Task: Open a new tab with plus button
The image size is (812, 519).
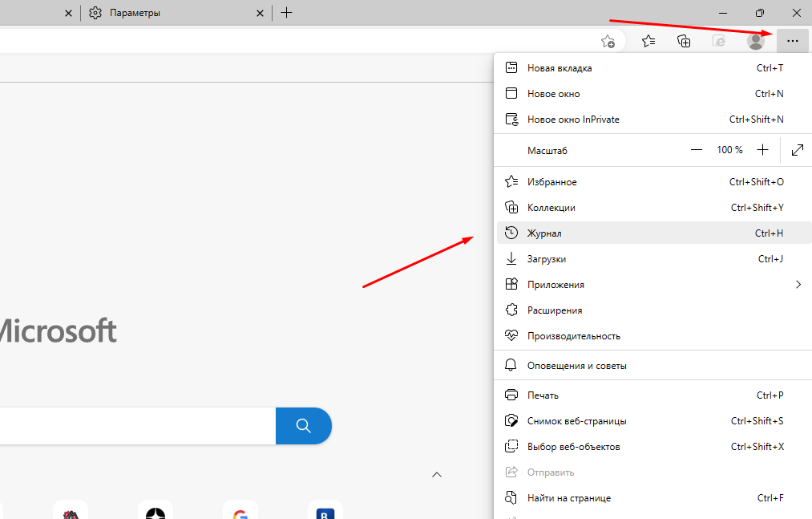Action: point(286,13)
